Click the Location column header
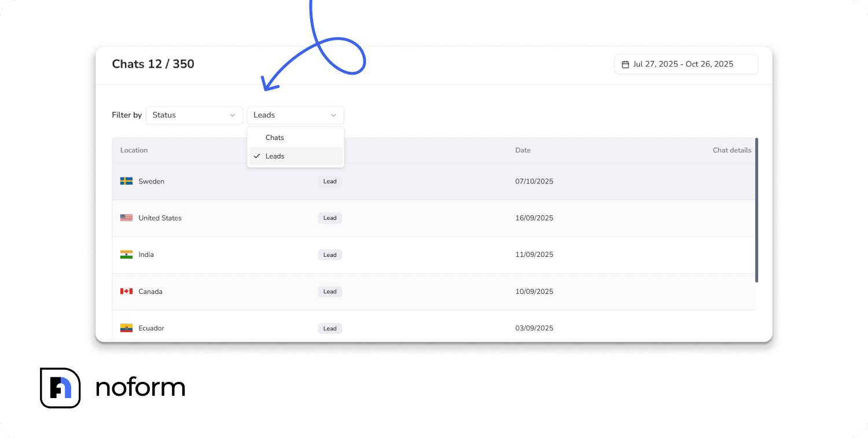Image resolution: width=868 pixels, height=438 pixels. 134,150
